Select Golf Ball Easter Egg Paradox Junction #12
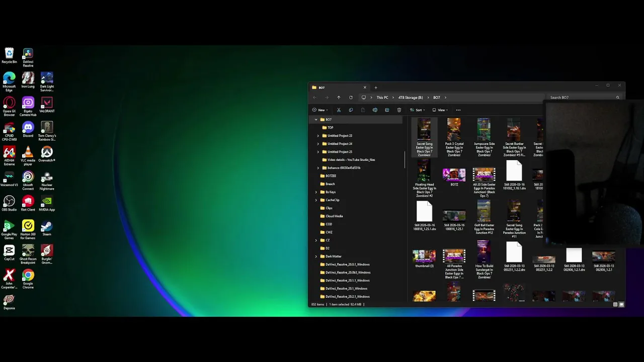 [x=484, y=218]
